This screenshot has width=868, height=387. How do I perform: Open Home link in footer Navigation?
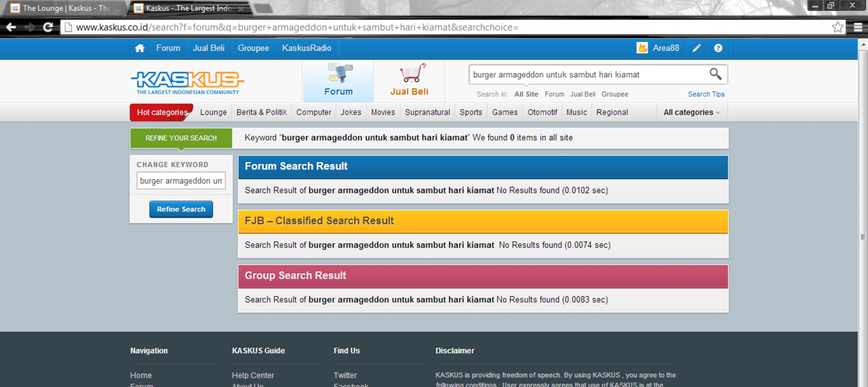coord(141,375)
